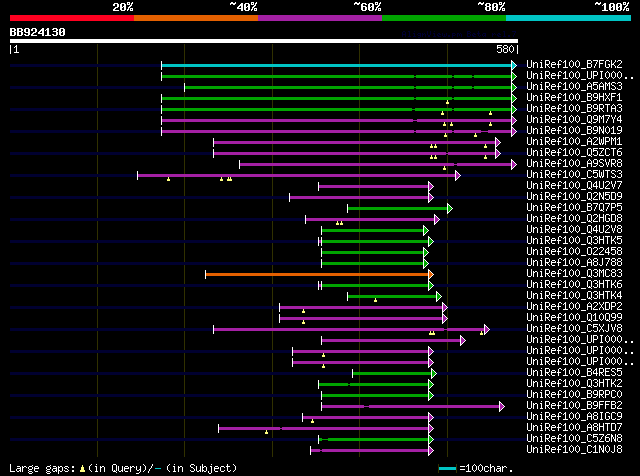Select UniRef100_Q4U2V7 entry
The width and height of the screenshot is (640, 476).
coord(574,186)
